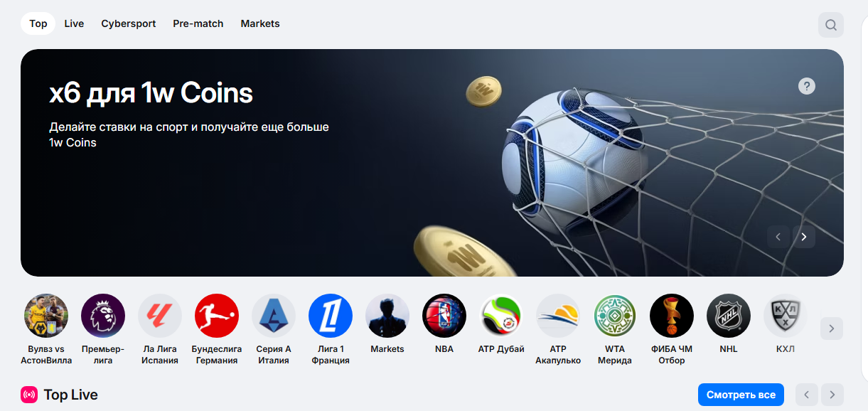868x411 pixels.
Task: Switch to the Live tab
Action: tap(74, 23)
